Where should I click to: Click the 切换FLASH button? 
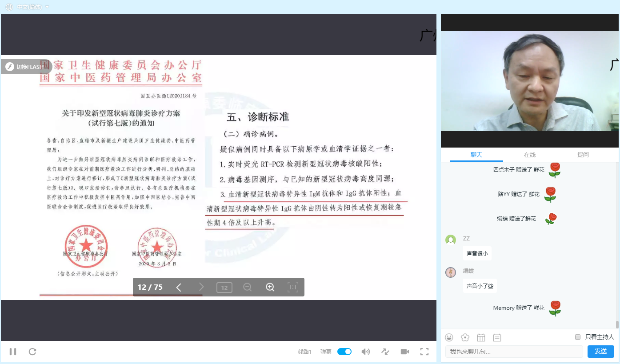click(x=27, y=67)
